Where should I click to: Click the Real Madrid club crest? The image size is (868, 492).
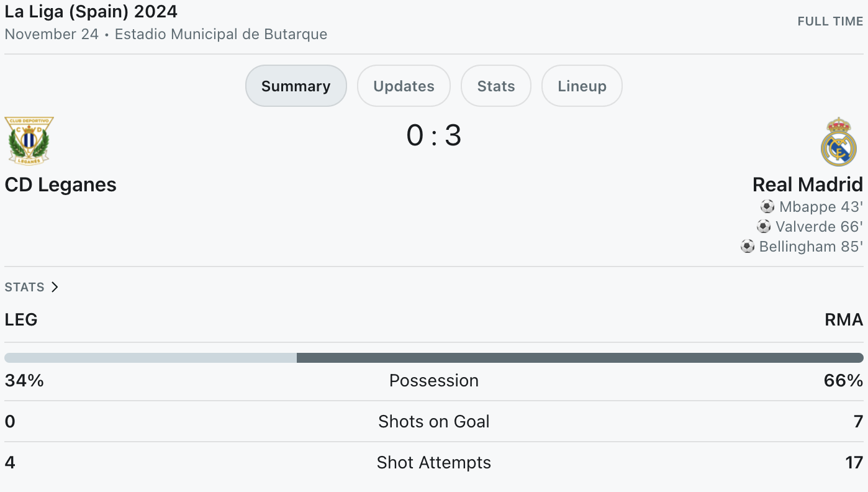click(x=839, y=142)
